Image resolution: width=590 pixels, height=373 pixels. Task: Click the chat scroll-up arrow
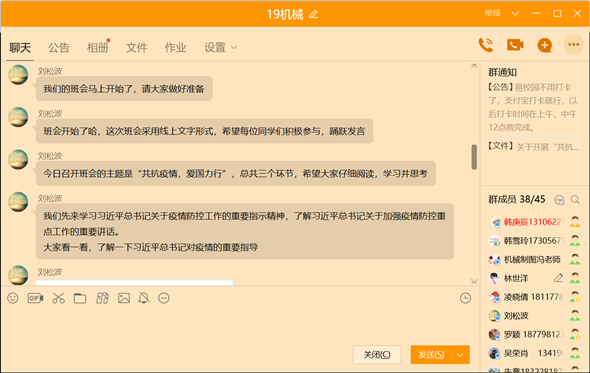coord(474,66)
